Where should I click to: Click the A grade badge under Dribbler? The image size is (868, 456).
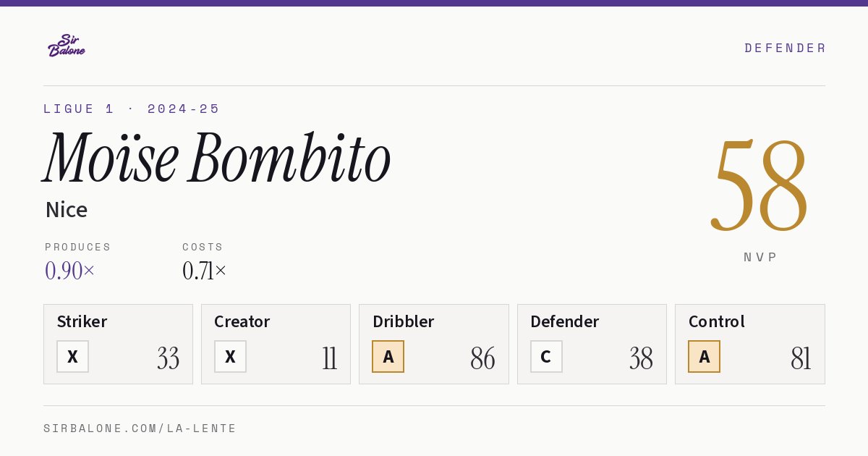click(388, 356)
